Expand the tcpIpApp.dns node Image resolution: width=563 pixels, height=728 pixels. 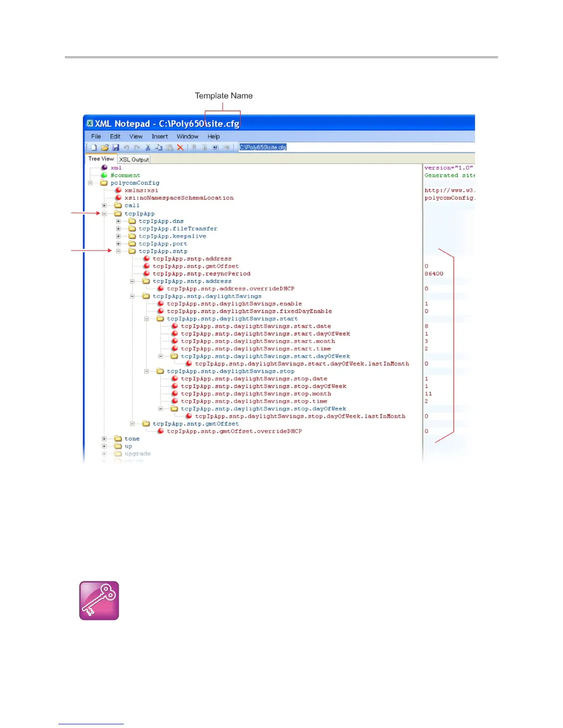click(119, 221)
